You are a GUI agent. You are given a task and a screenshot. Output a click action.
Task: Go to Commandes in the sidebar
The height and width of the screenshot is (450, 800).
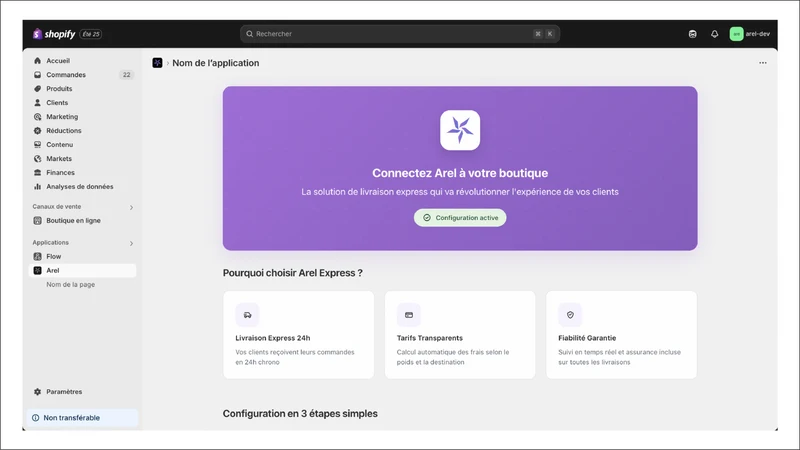pos(82,74)
